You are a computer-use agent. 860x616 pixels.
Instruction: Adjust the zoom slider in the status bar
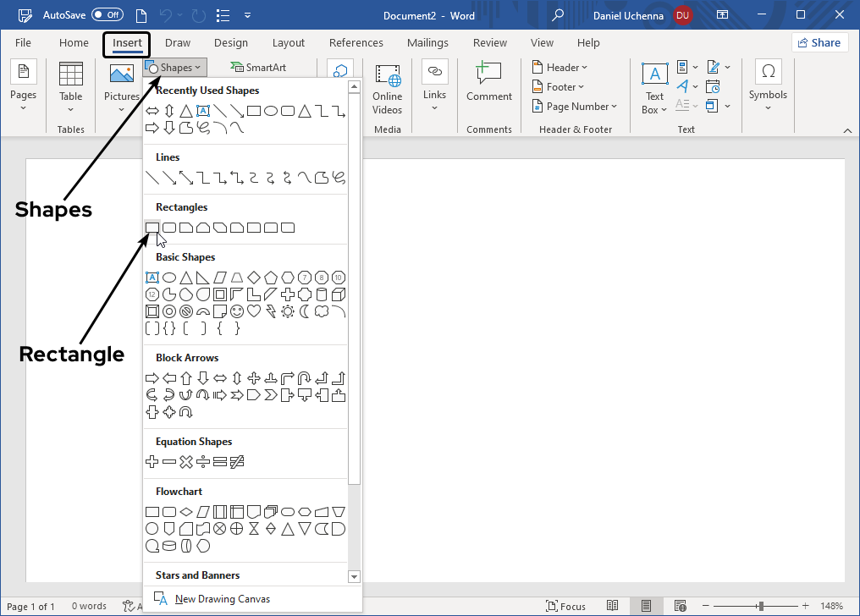click(761, 606)
